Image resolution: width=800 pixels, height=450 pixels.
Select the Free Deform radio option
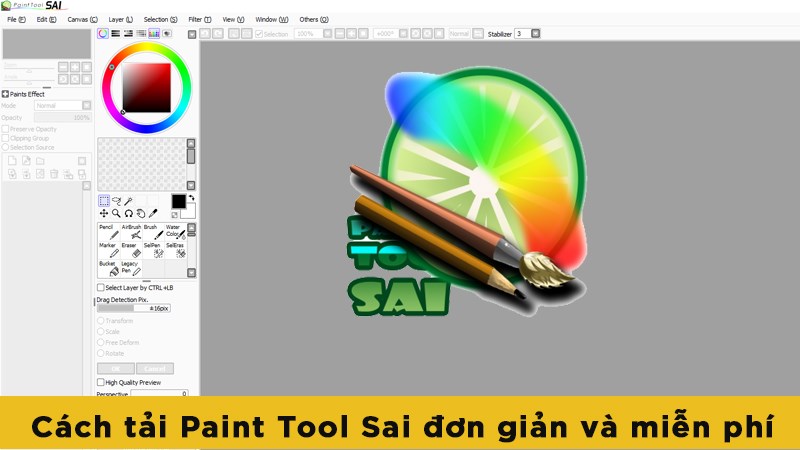click(101, 342)
